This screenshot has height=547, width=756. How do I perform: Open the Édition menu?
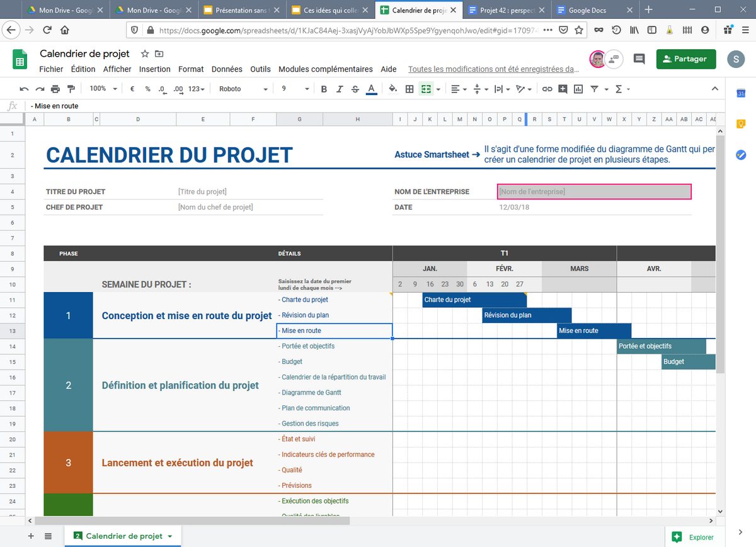click(83, 69)
